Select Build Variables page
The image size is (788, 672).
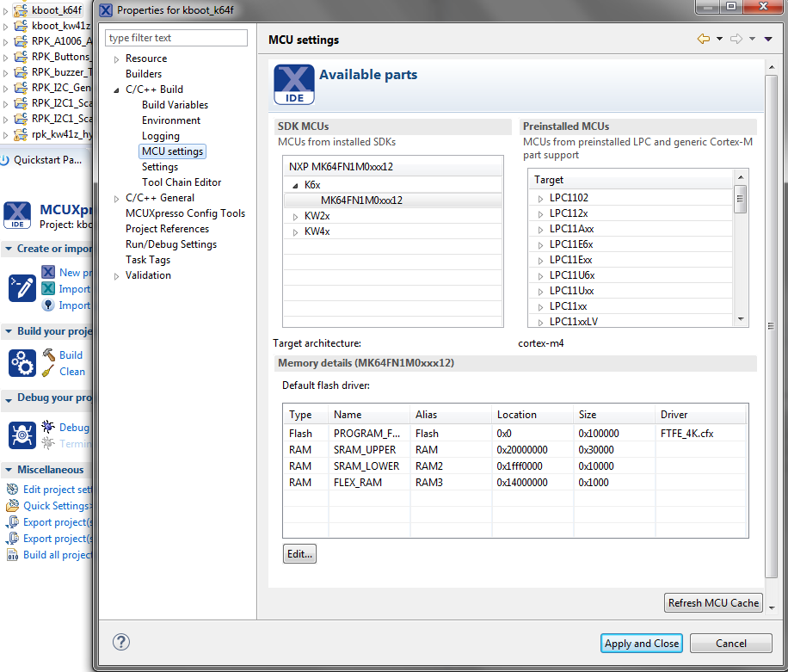[x=175, y=105]
